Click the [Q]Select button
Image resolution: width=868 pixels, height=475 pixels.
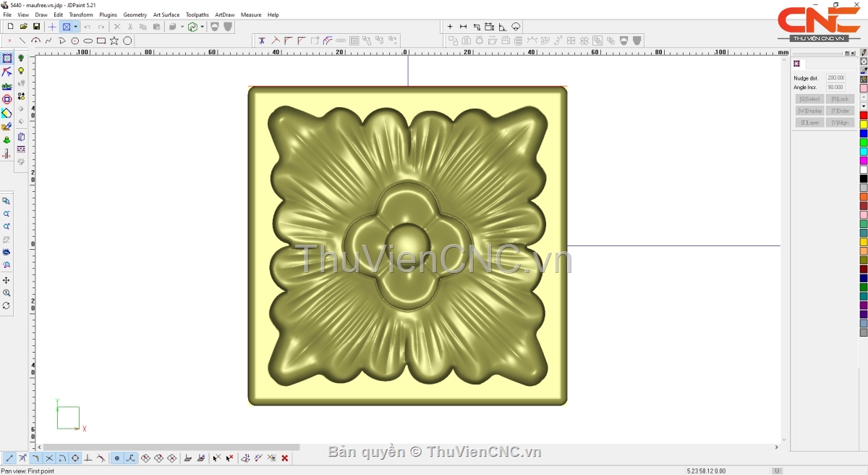(809, 98)
